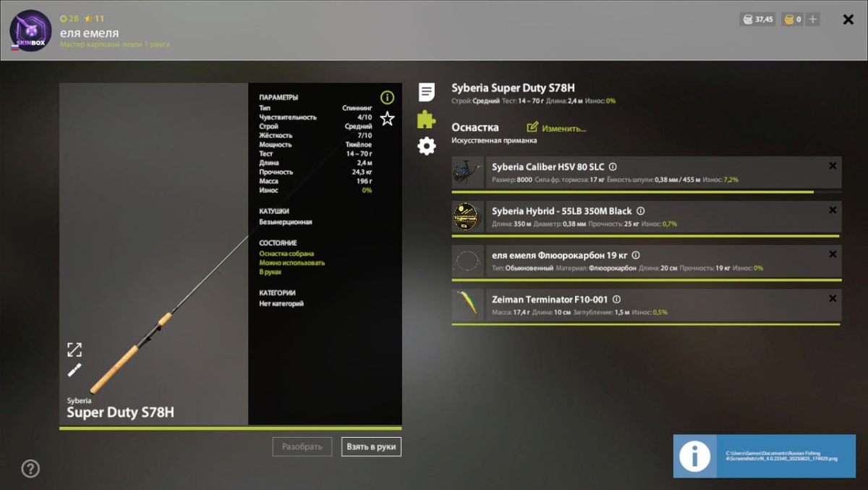Click the reel wear bar under Syberia Caliber
Viewport: 868px width, 490px height.
(646, 192)
